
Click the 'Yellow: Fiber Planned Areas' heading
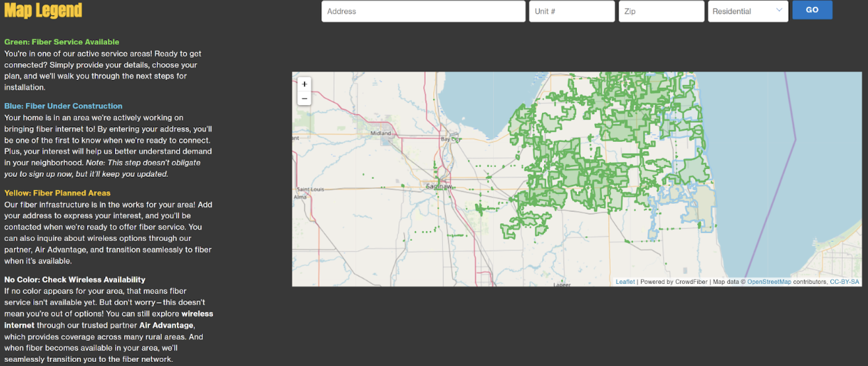(57, 193)
